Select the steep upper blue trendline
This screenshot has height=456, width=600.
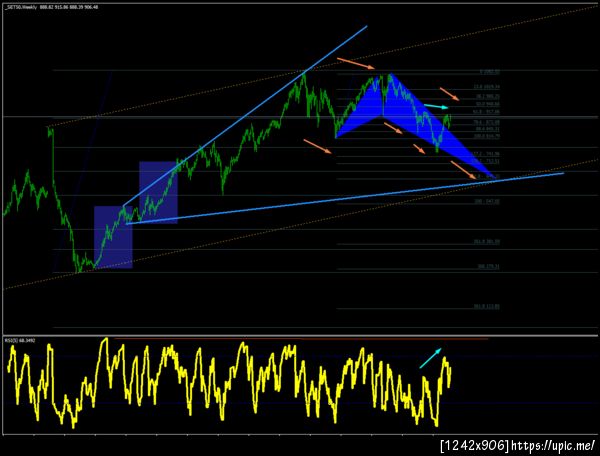(245, 116)
